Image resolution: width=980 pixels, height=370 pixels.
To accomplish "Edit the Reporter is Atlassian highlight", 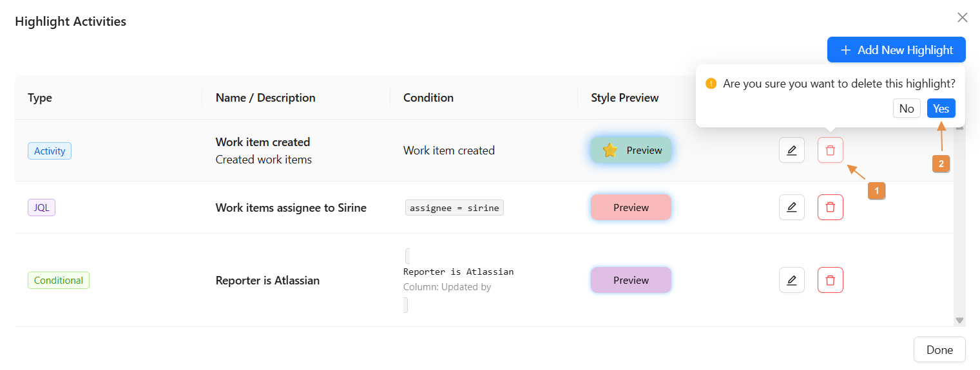I will pyautogui.click(x=791, y=280).
